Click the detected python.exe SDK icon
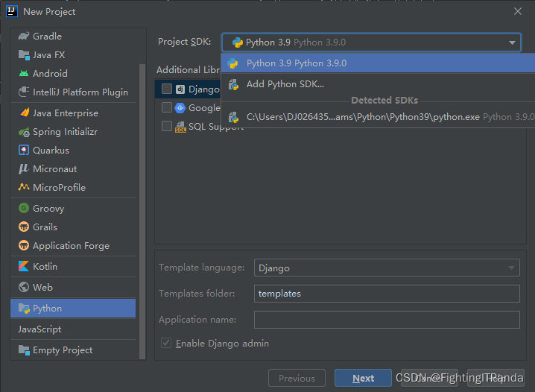 click(x=234, y=117)
